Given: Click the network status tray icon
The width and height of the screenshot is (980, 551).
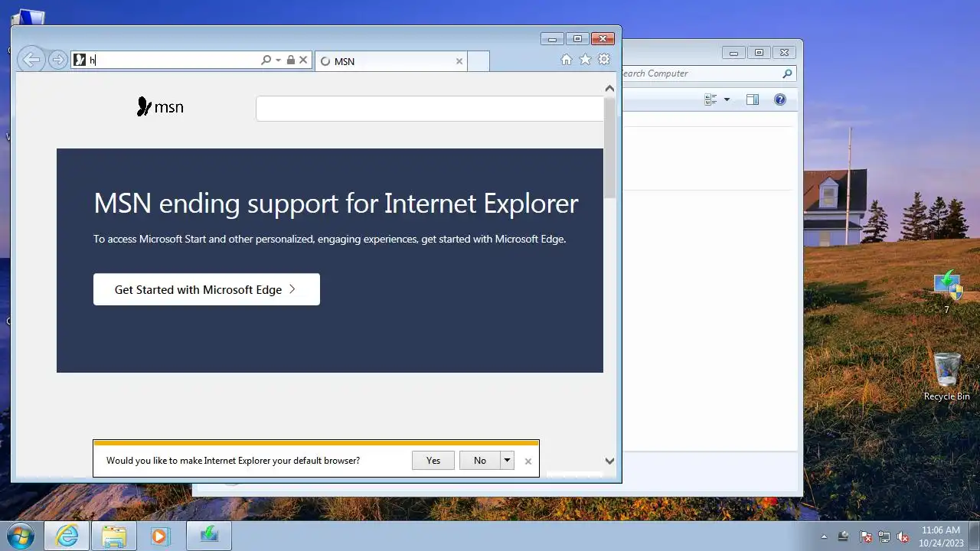Looking at the screenshot, I should [884, 536].
